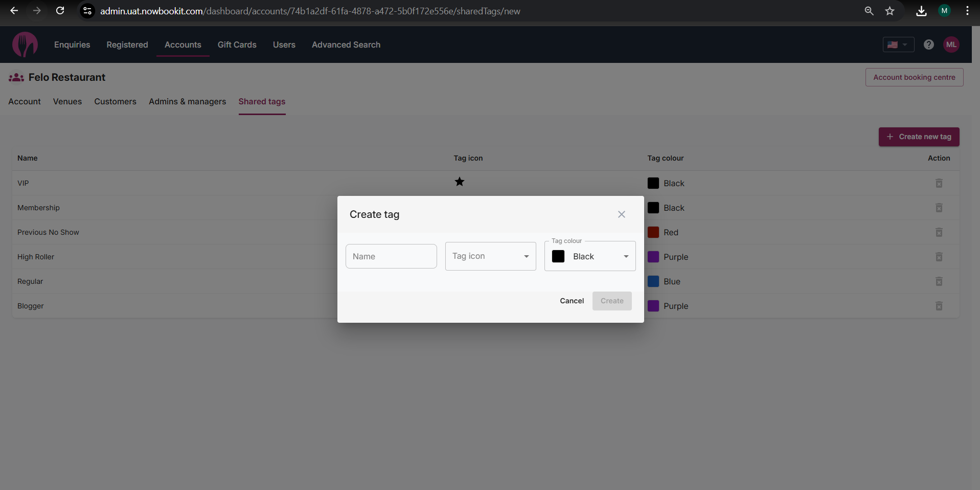Viewport: 980px width, 490px height.
Task: Click the Create new tag button
Action: coord(919,137)
